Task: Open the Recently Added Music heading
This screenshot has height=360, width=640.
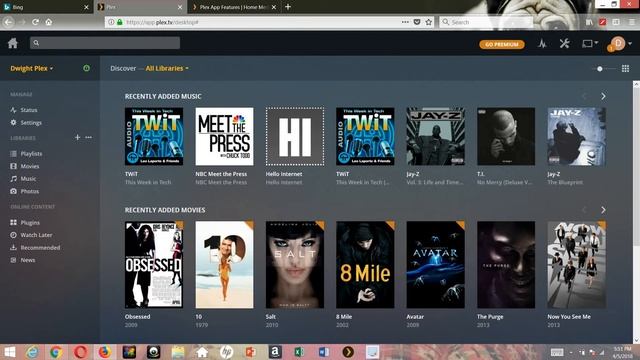Action: (x=163, y=96)
